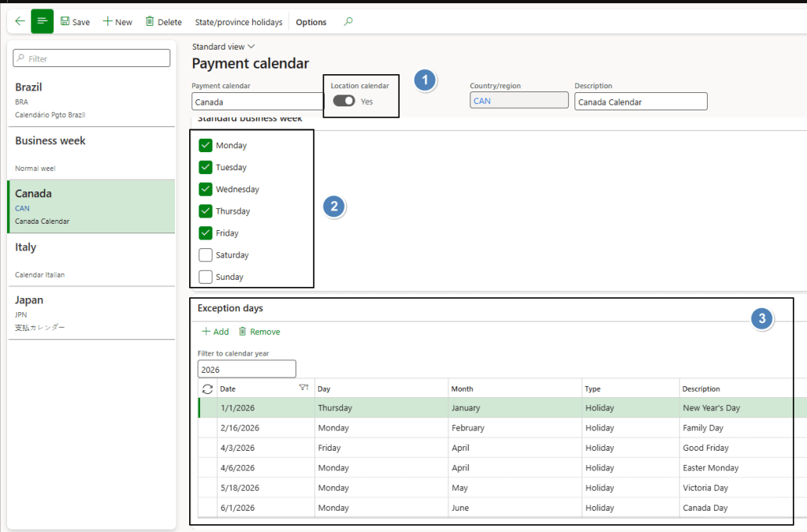The image size is (807, 532).
Task: Check the Saturday checkbox
Action: pos(206,255)
